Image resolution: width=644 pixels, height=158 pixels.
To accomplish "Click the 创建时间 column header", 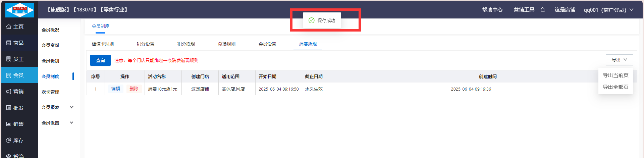I will coord(488,76).
